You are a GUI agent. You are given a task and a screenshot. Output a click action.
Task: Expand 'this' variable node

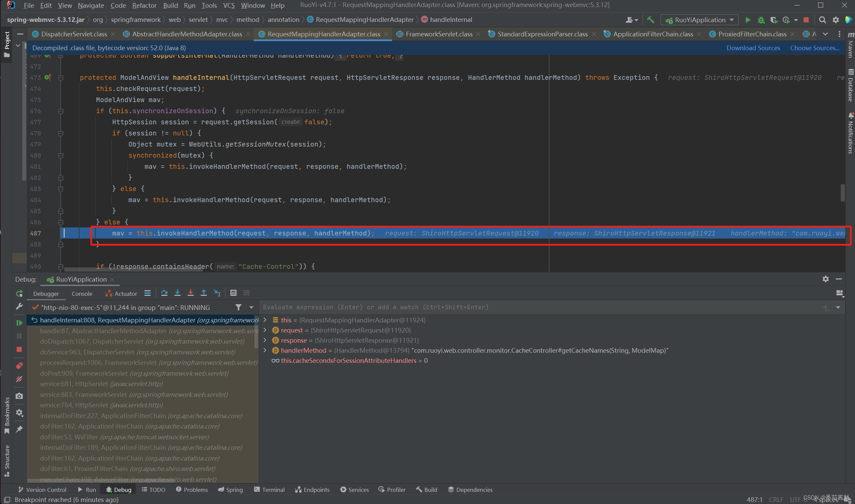pyautogui.click(x=265, y=320)
